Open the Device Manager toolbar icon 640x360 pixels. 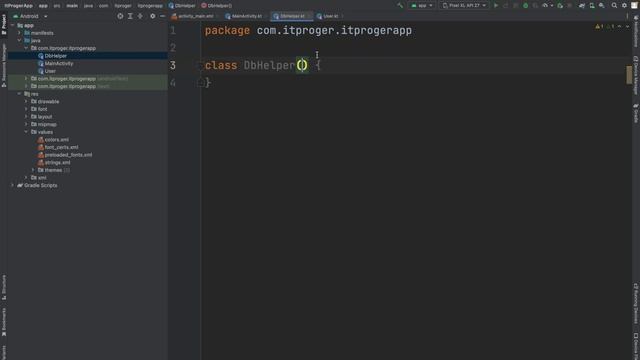click(592, 6)
